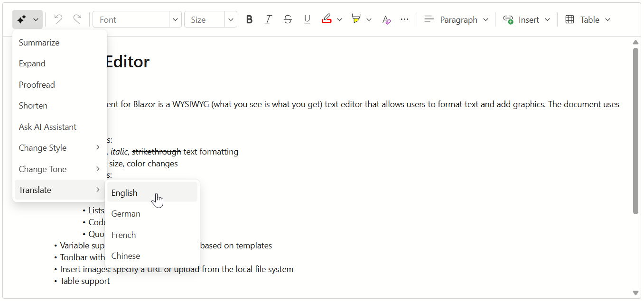Select Proofread from the AI menu
644x301 pixels.
(x=37, y=85)
